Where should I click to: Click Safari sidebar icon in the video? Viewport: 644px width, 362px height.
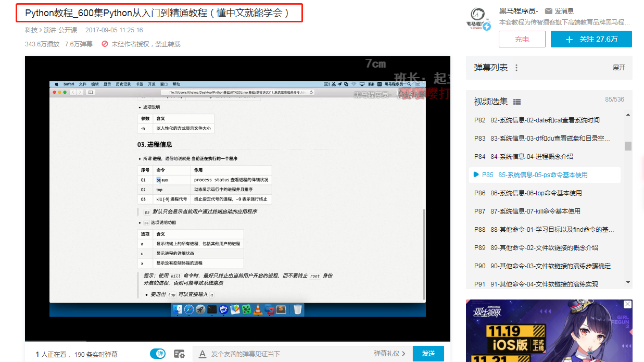coord(91,92)
